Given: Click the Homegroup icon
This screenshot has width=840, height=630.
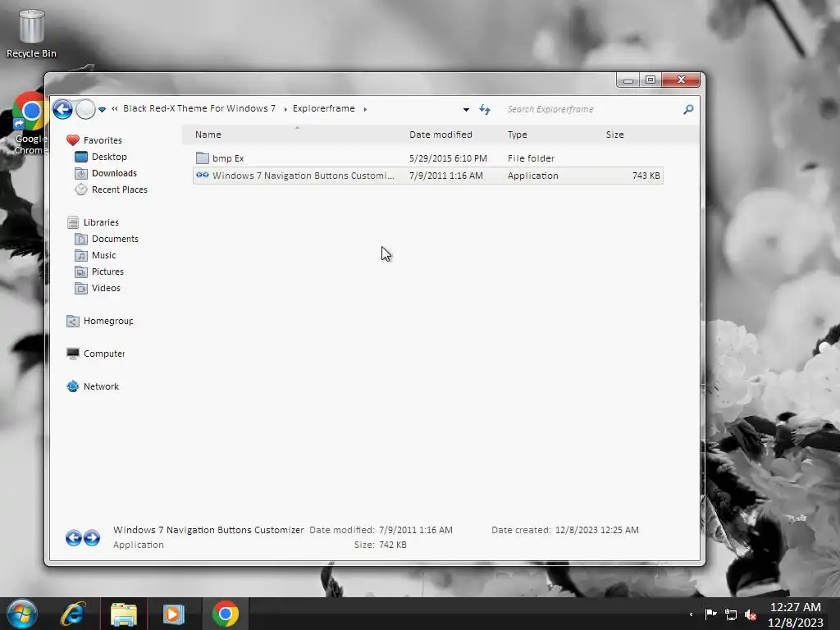Looking at the screenshot, I should pyautogui.click(x=73, y=321).
